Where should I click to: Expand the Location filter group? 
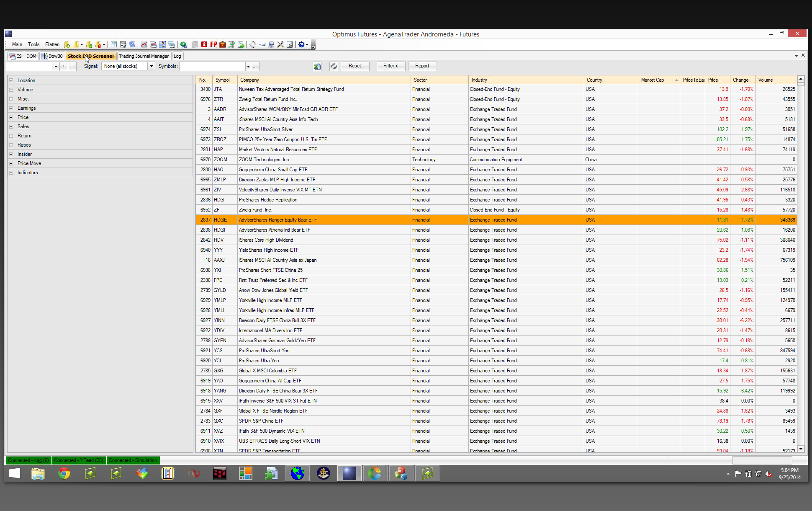11,80
